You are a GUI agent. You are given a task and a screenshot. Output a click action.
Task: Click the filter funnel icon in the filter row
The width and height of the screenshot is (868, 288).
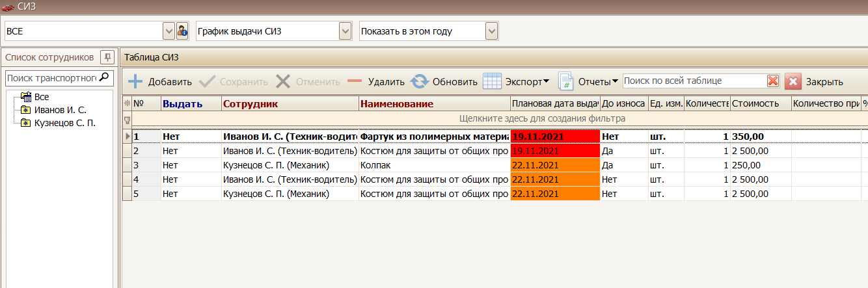[x=127, y=119]
